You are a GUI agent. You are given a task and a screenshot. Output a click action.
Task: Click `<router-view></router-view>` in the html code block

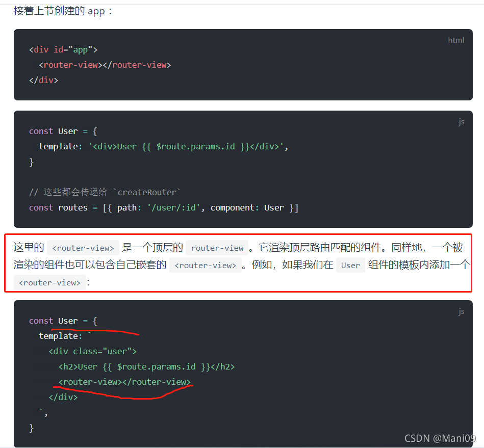point(105,65)
